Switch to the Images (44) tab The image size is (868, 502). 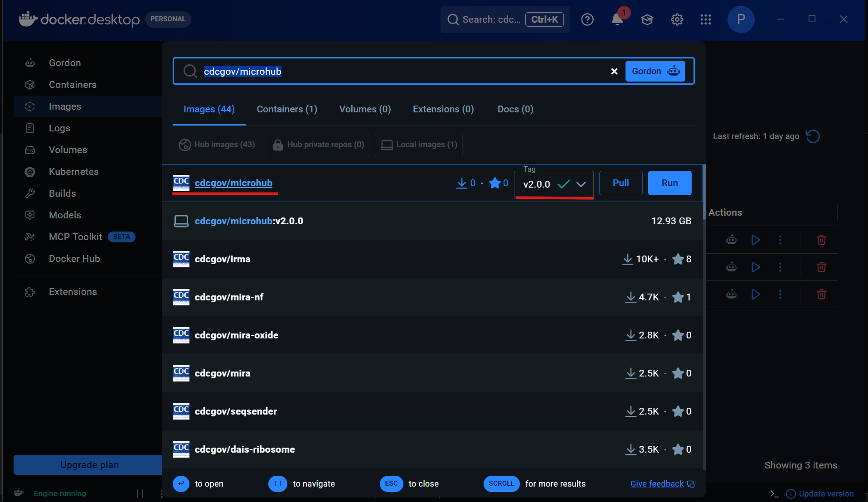coord(209,109)
